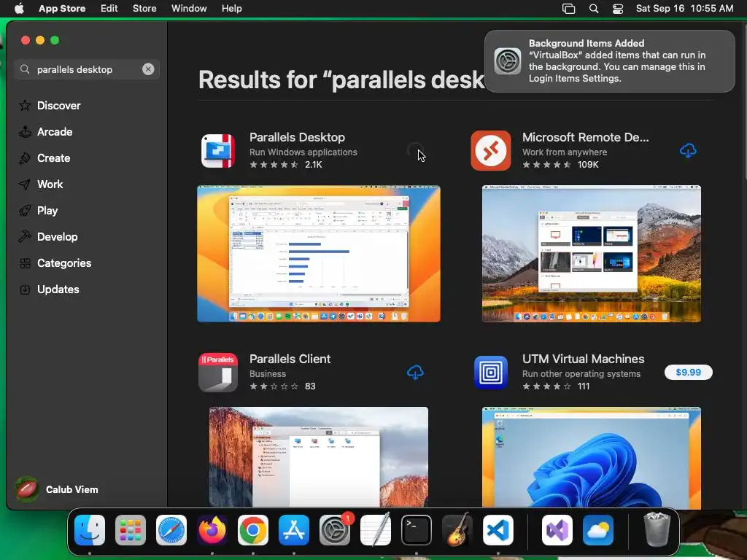
Task: Open the Edit menu
Action: pos(109,9)
